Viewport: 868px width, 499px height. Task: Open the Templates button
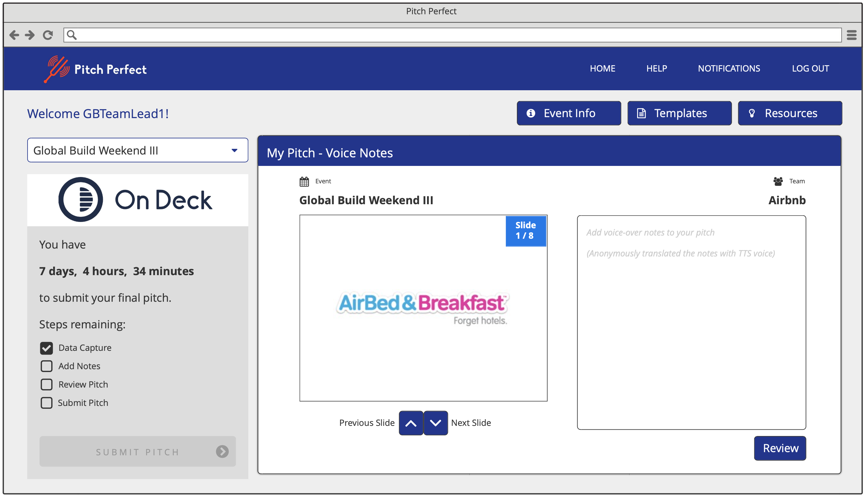click(x=679, y=113)
